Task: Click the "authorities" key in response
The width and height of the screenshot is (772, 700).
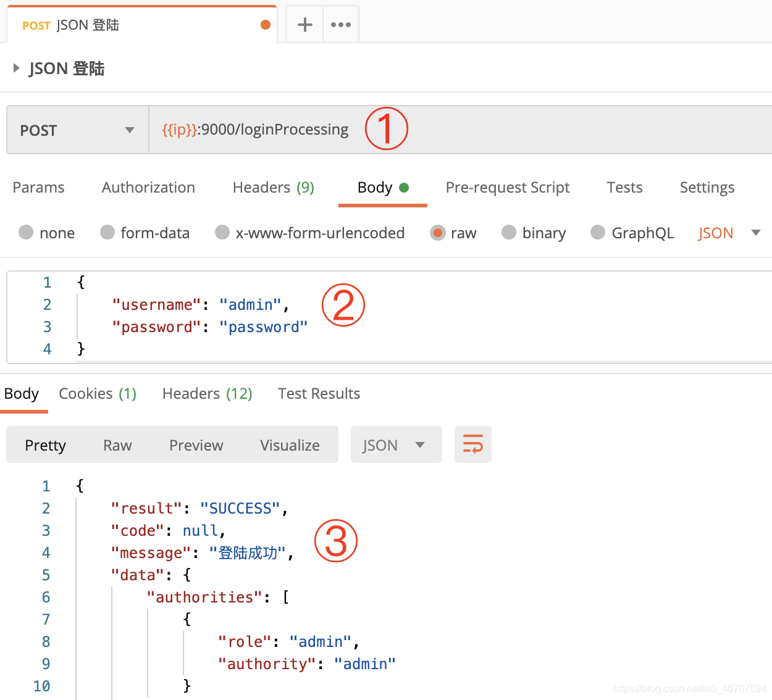Action: point(204,598)
